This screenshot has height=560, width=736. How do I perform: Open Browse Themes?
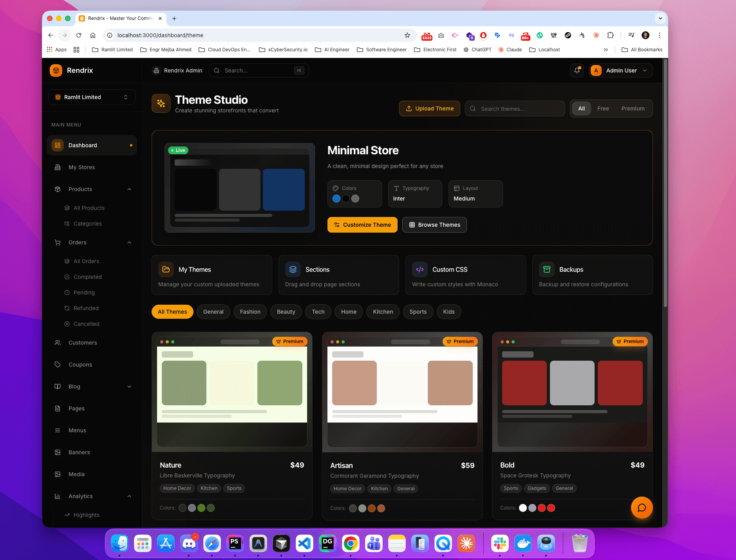point(434,224)
